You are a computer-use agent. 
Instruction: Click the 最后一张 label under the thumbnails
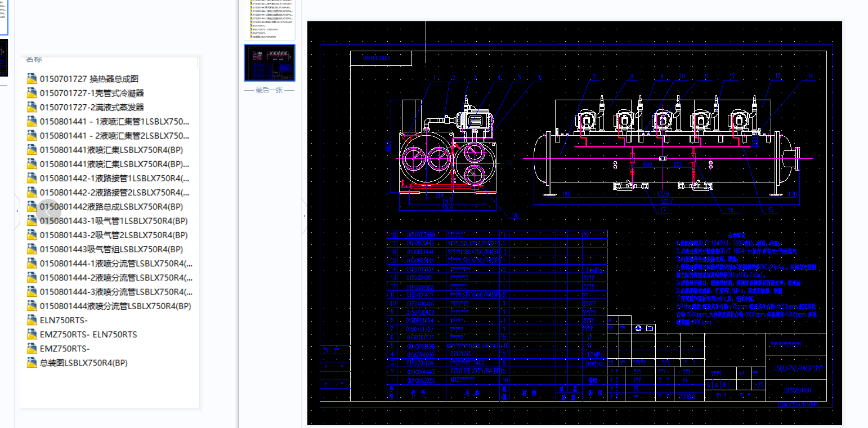tap(270, 90)
